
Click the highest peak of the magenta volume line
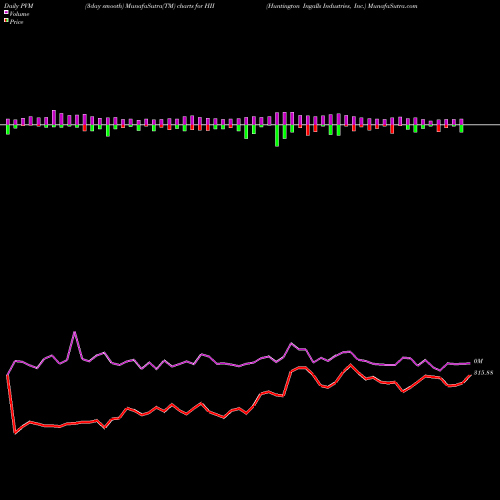click(74, 332)
